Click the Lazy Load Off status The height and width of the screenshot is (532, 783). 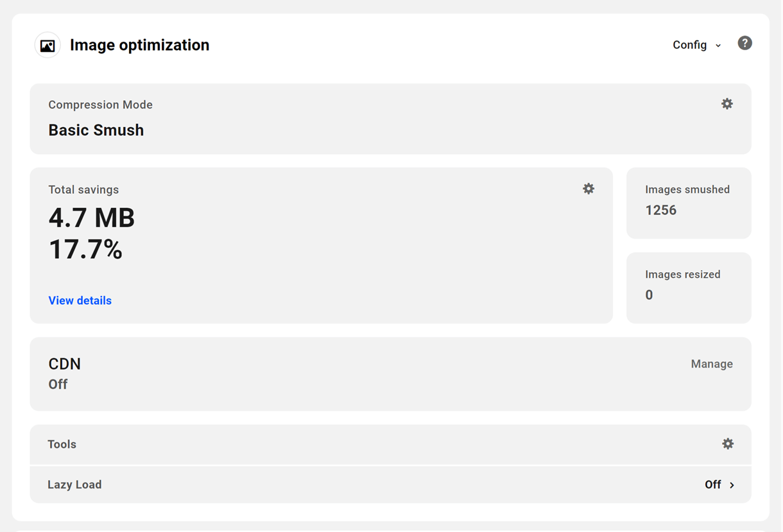click(x=713, y=485)
